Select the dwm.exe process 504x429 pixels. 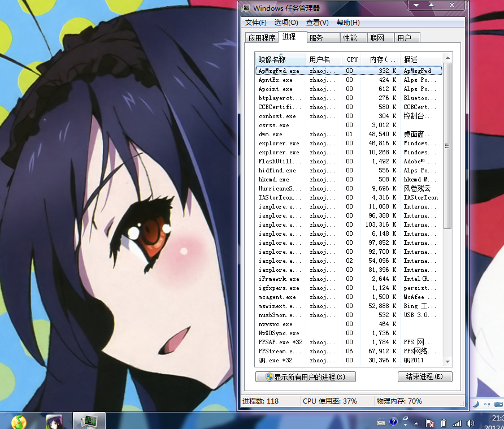[x=349, y=134]
